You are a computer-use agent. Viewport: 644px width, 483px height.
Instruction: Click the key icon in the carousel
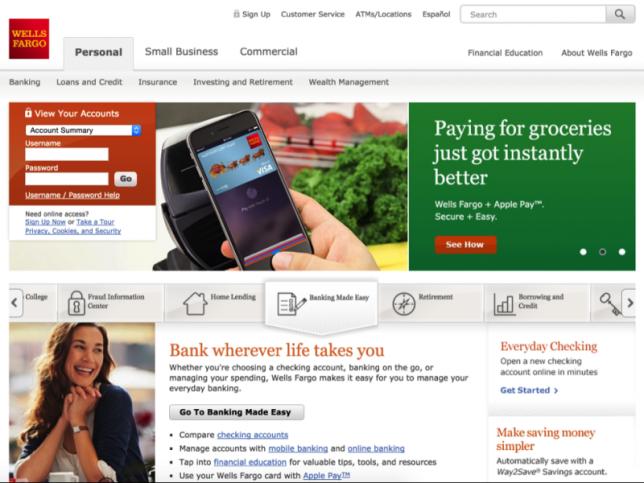click(x=610, y=304)
